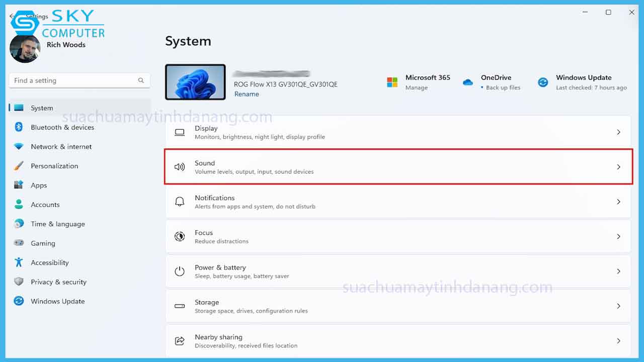Click the Gaming controller icon

click(19, 243)
